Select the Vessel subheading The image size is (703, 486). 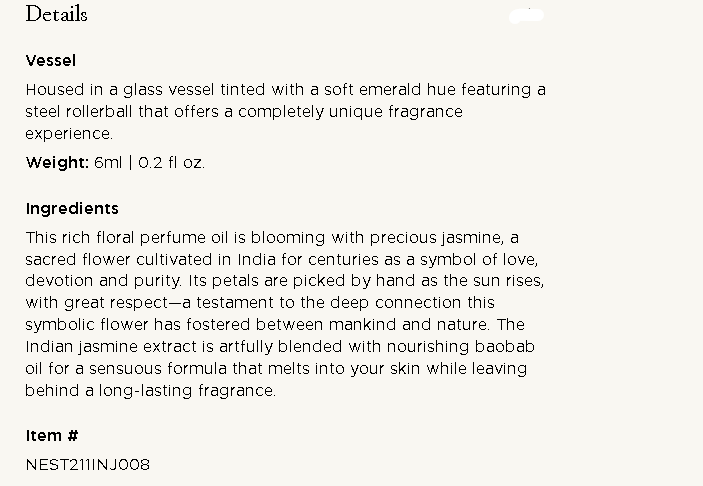click(51, 61)
